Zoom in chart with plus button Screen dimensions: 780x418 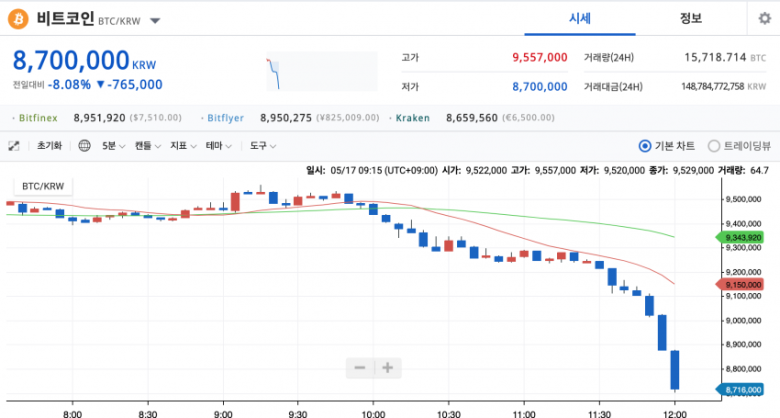click(x=387, y=368)
